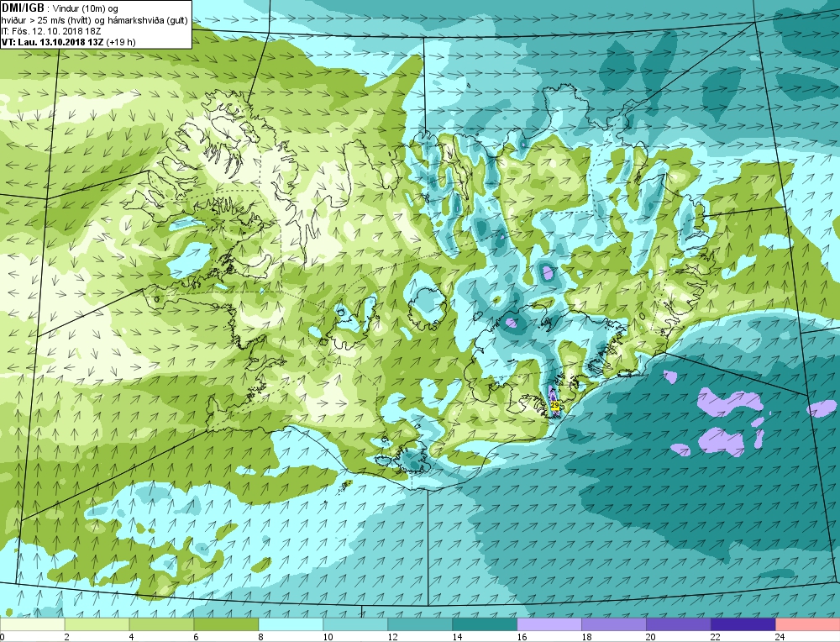Click the yellow 29 max gust marker
This screenshot has height=642, width=840.
(x=554, y=405)
